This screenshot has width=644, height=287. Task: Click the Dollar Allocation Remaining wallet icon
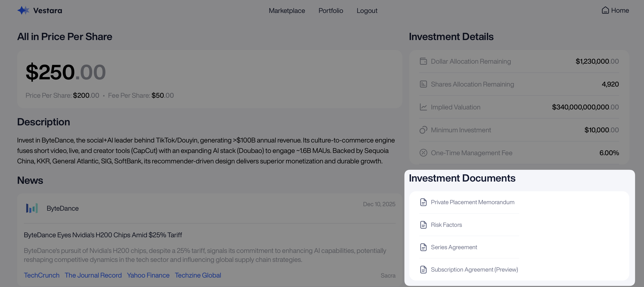point(423,61)
